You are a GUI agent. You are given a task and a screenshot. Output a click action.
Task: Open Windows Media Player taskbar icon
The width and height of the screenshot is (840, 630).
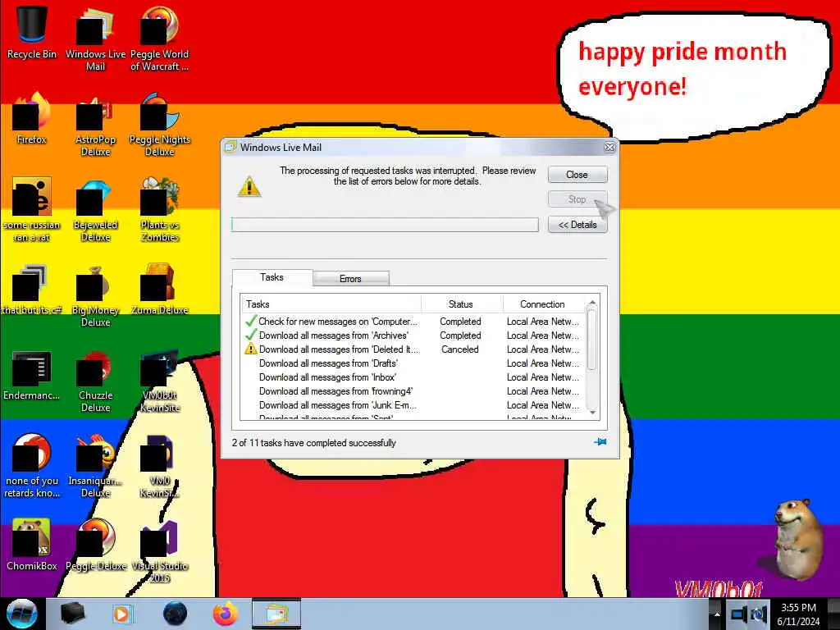click(x=121, y=614)
